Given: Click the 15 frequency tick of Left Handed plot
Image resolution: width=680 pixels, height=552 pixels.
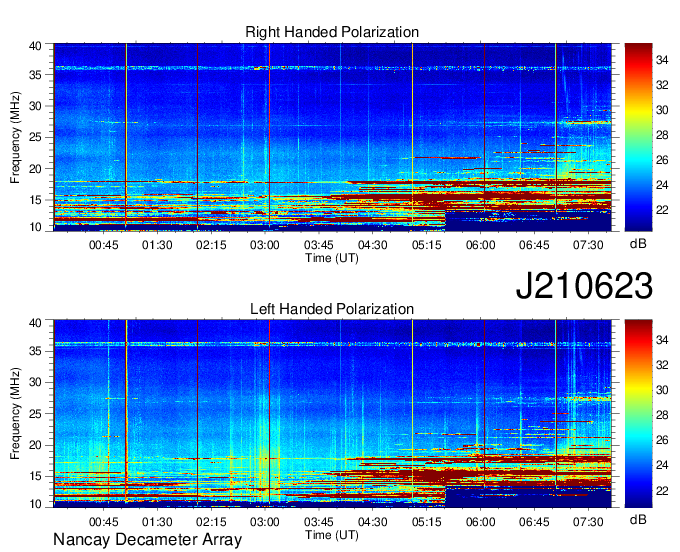Looking at the screenshot, I should pos(35,477).
